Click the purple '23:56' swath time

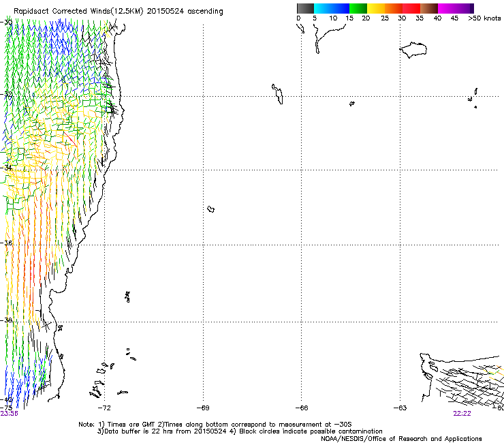(x=9, y=414)
